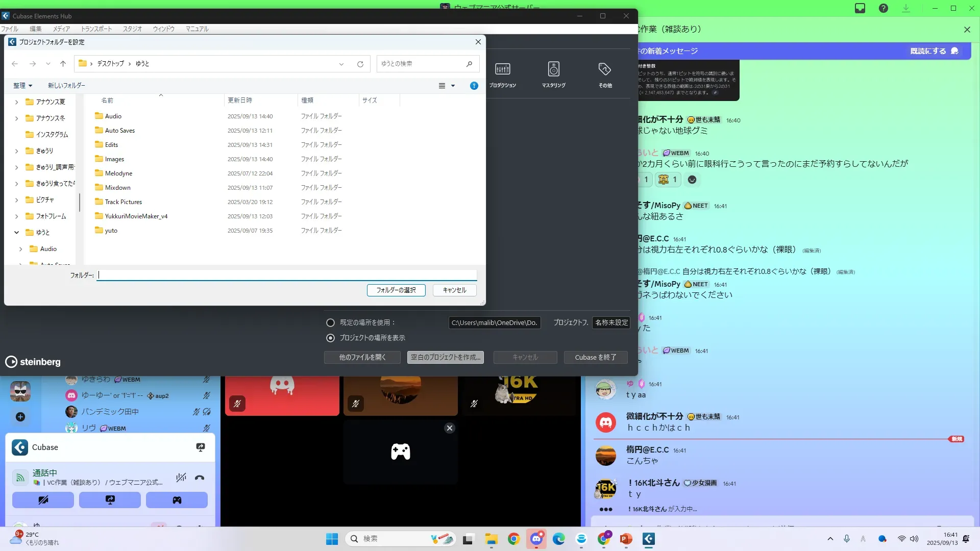Click the Discord disconnect call icon
980x551 pixels.
(x=200, y=478)
